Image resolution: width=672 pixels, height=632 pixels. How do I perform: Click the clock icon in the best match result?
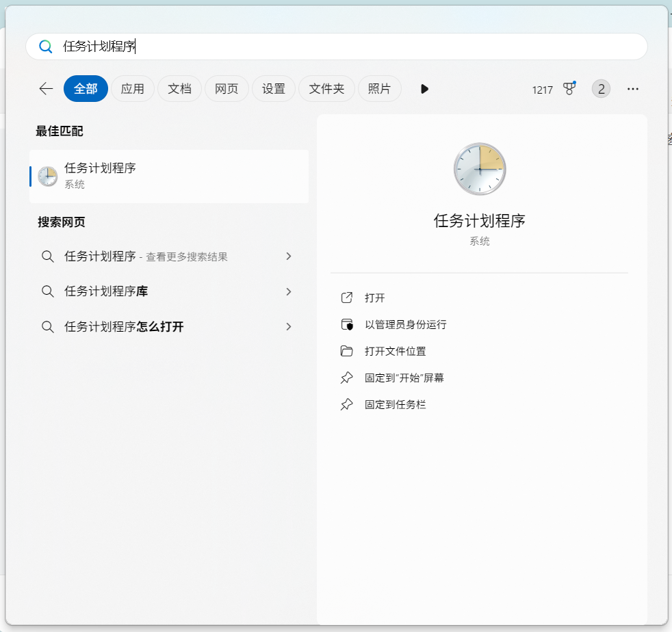coord(48,176)
